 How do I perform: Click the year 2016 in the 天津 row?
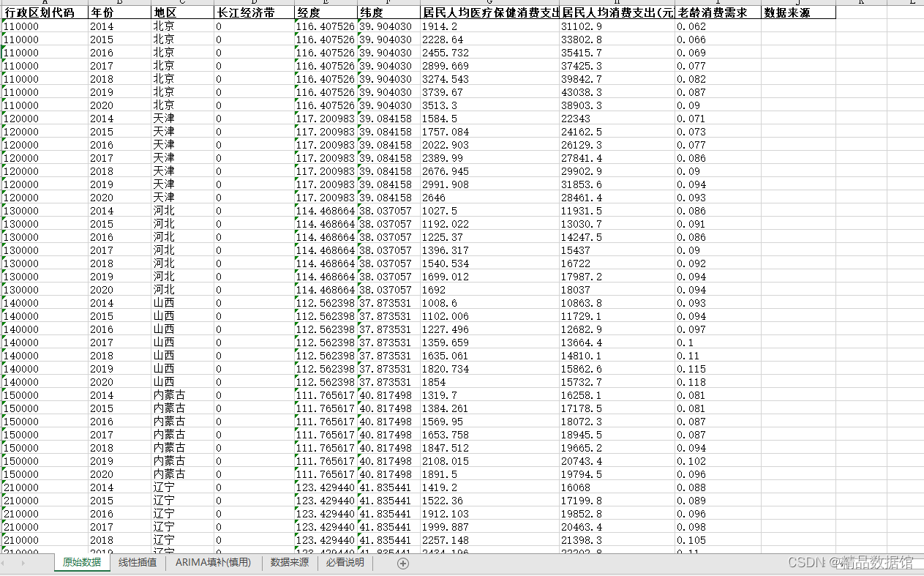(119, 145)
